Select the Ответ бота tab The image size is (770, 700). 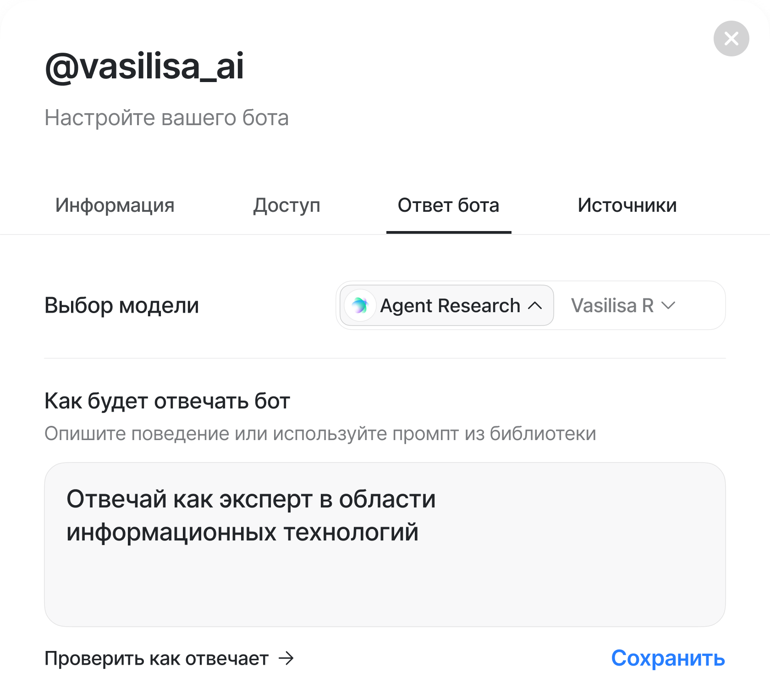tap(448, 205)
